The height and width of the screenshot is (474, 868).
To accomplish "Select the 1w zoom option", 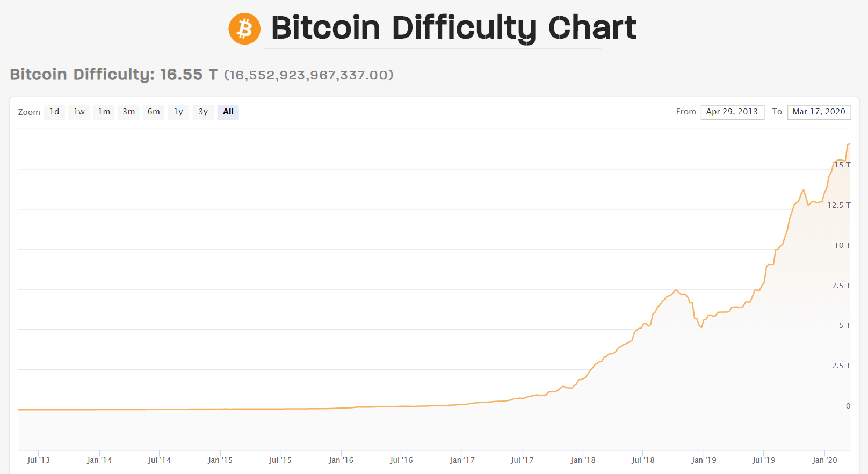I will [x=78, y=112].
